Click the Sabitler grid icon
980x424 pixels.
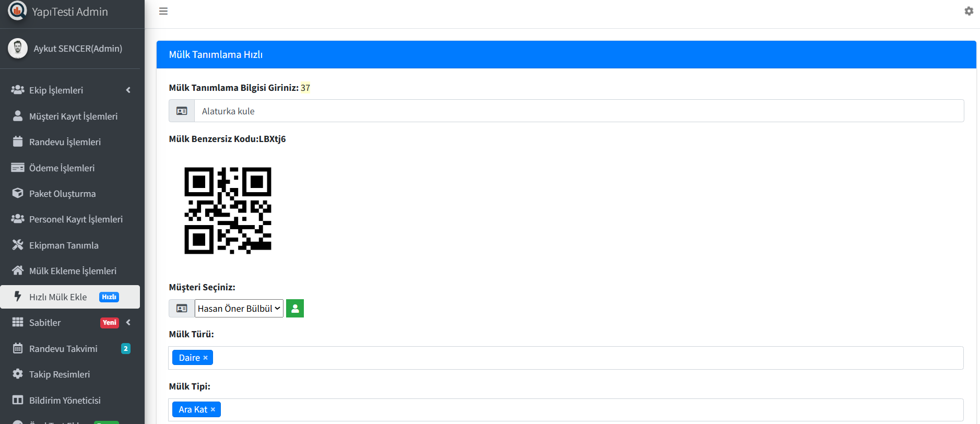[18, 322]
